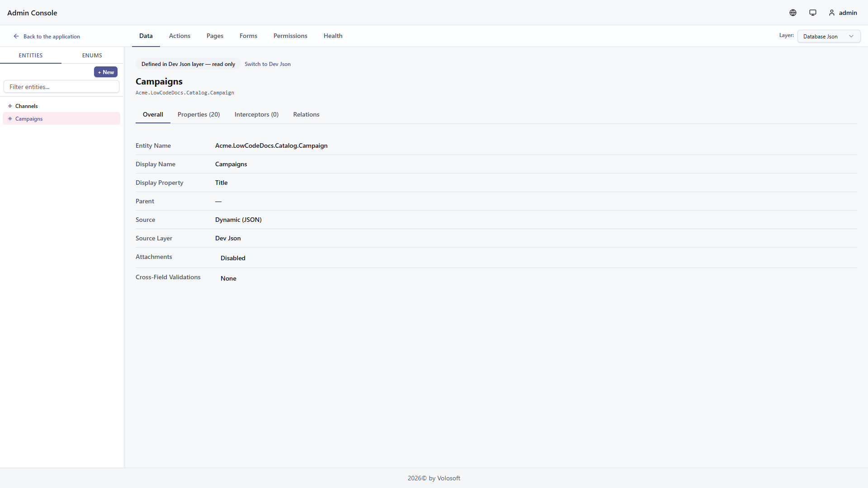Image resolution: width=868 pixels, height=488 pixels.
Task: Click the 2026© by Volosoft footer text
Action: point(434,478)
